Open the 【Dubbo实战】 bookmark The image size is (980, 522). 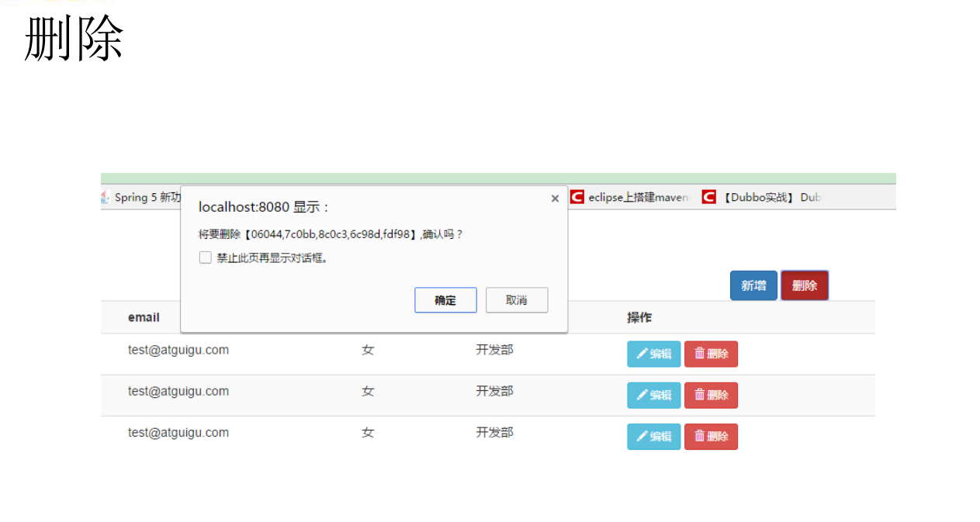point(762,197)
